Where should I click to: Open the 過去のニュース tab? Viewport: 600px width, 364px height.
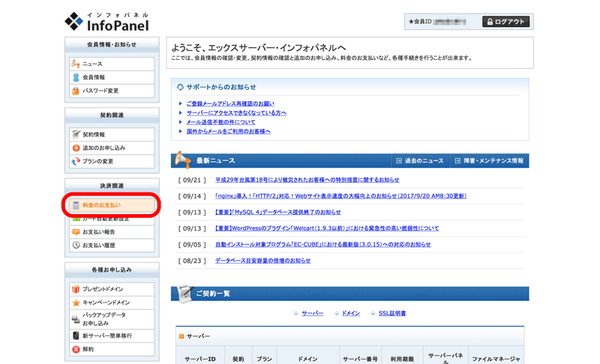point(420,161)
